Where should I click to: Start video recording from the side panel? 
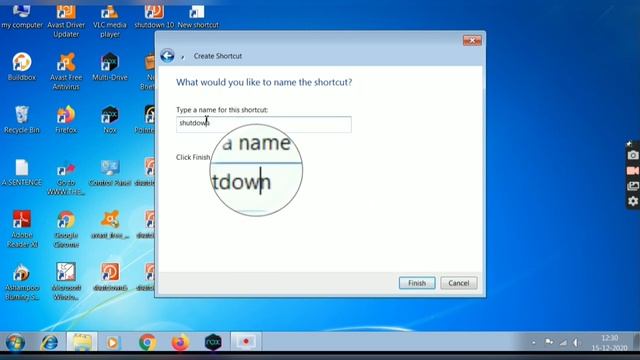(633, 171)
